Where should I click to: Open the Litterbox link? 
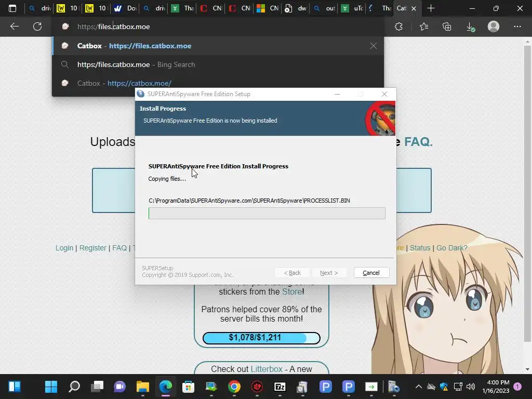[x=267, y=369]
